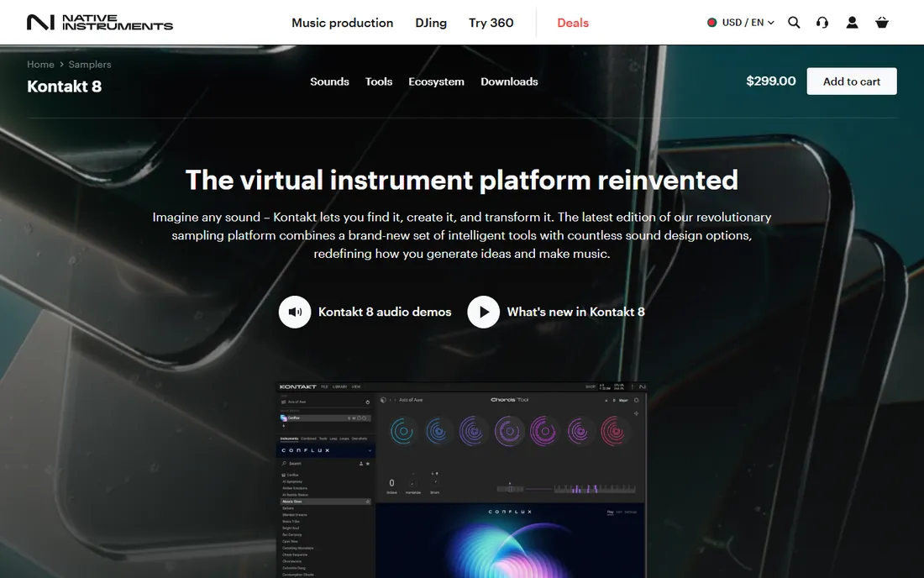Viewport: 924px width, 578px height.
Task: Go to the Deals page
Action: click(573, 23)
